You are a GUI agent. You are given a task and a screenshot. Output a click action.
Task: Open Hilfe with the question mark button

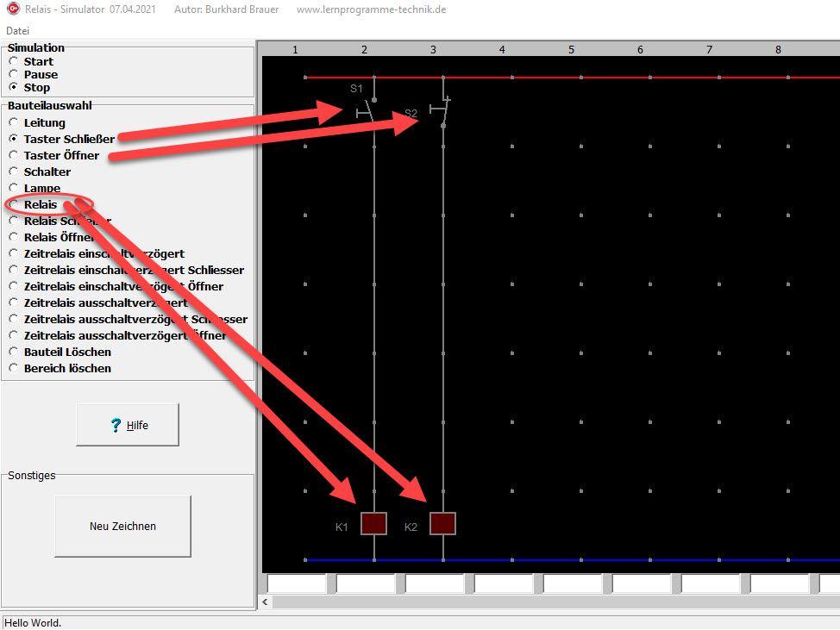(128, 425)
